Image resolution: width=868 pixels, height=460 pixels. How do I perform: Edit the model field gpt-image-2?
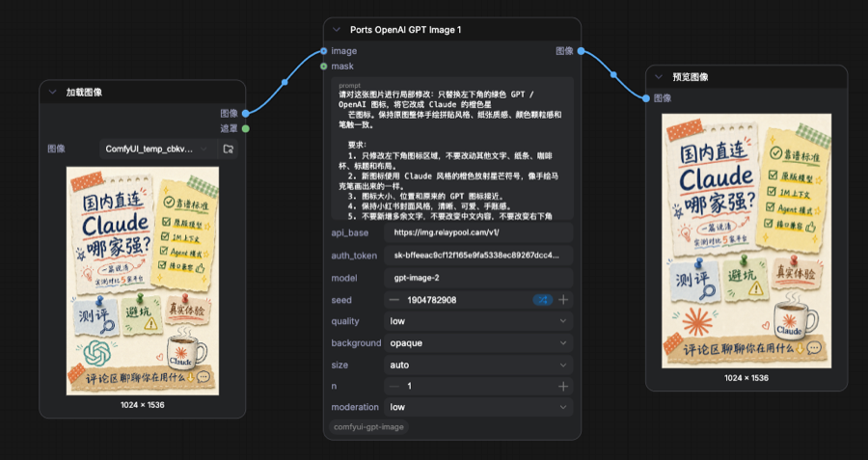point(478,278)
